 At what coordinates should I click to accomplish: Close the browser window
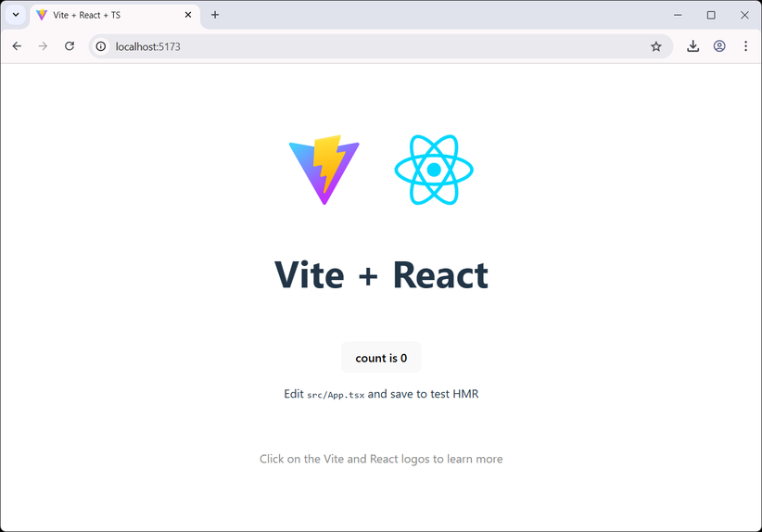coord(744,15)
